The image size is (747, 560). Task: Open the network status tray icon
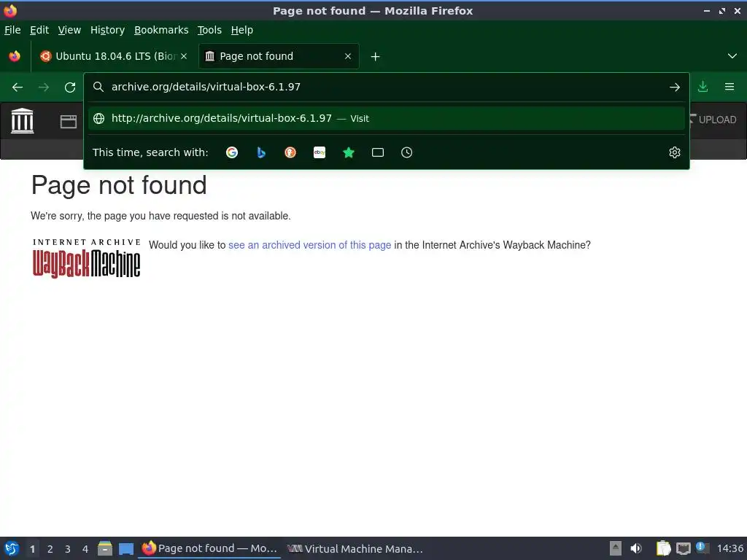[683, 548]
